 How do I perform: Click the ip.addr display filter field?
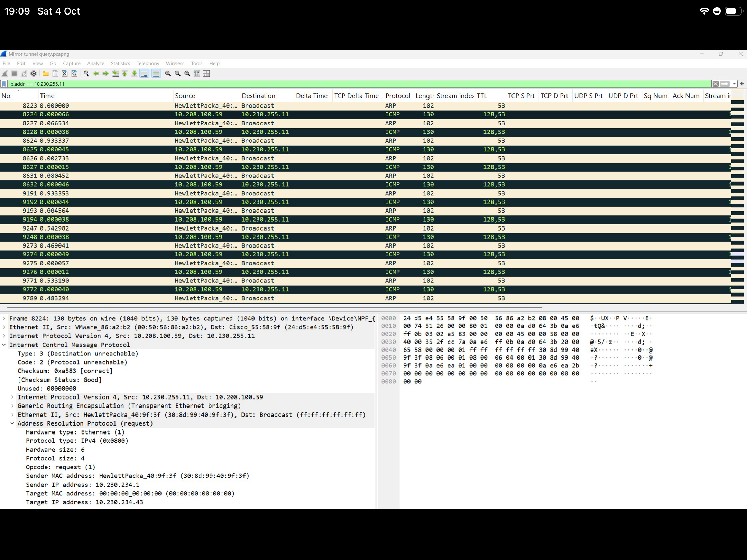pos(346,84)
